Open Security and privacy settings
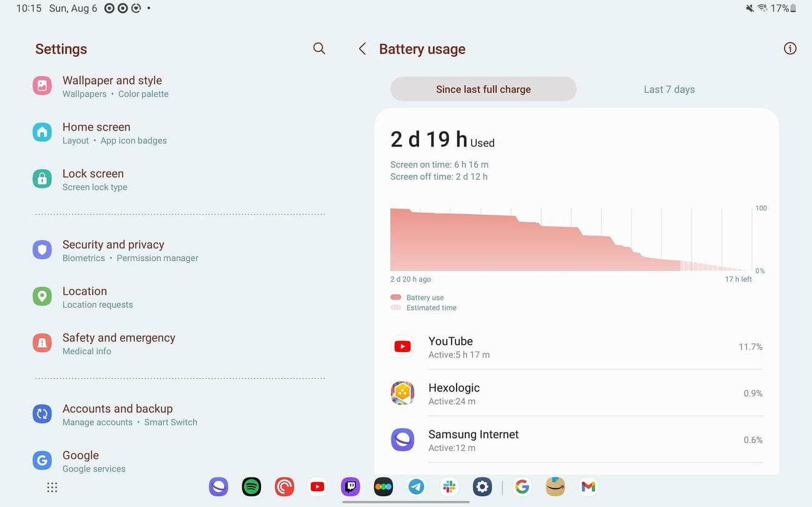Image resolution: width=812 pixels, height=507 pixels. pyautogui.click(x=113, y=250)
